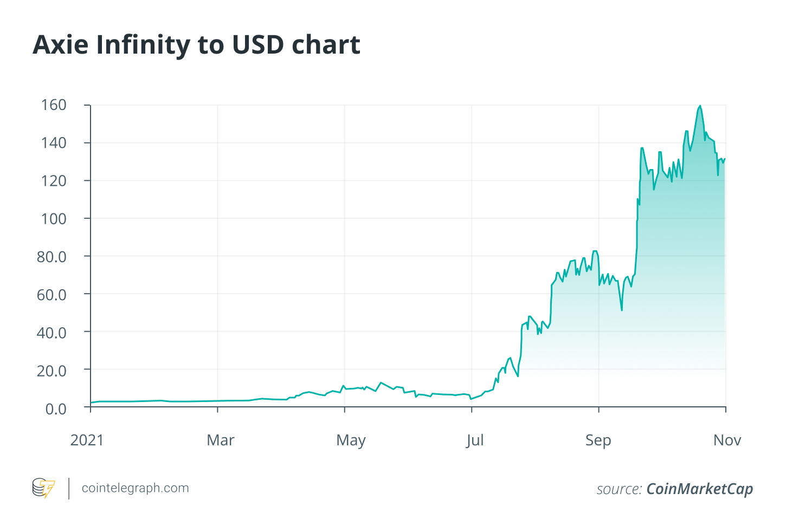Select the 140 y-axis label

(x=54, y=142)
